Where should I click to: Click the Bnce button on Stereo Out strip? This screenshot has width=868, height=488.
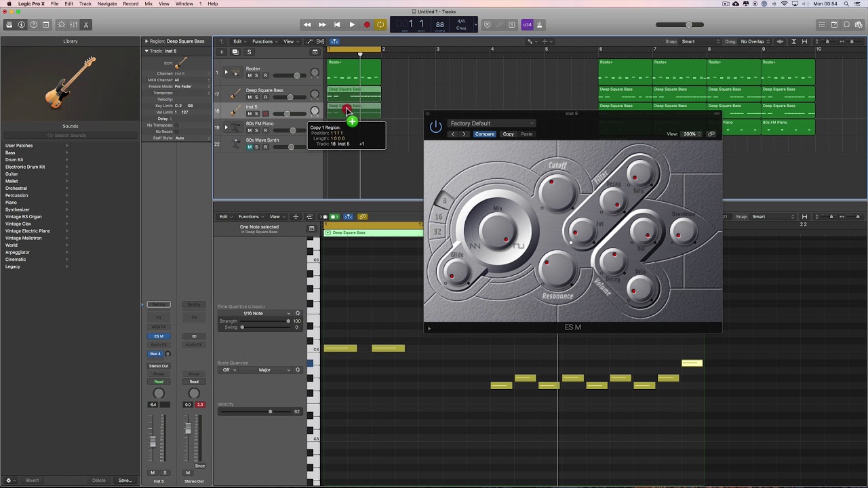(199, 466)
